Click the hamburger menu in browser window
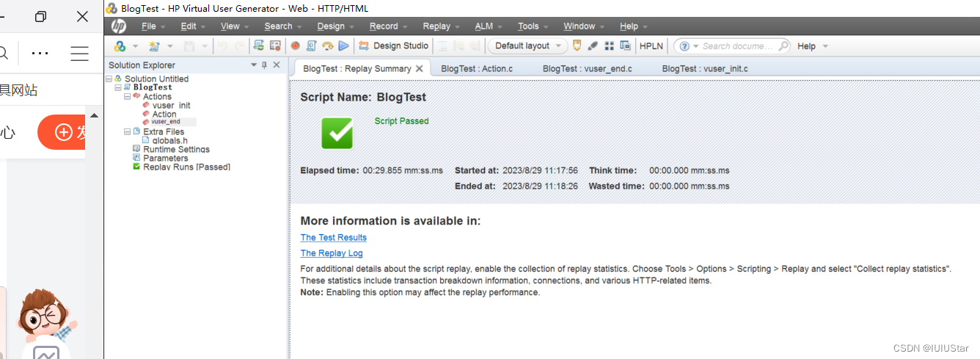This screenshot has height=359, width=980. click(79, 53)
